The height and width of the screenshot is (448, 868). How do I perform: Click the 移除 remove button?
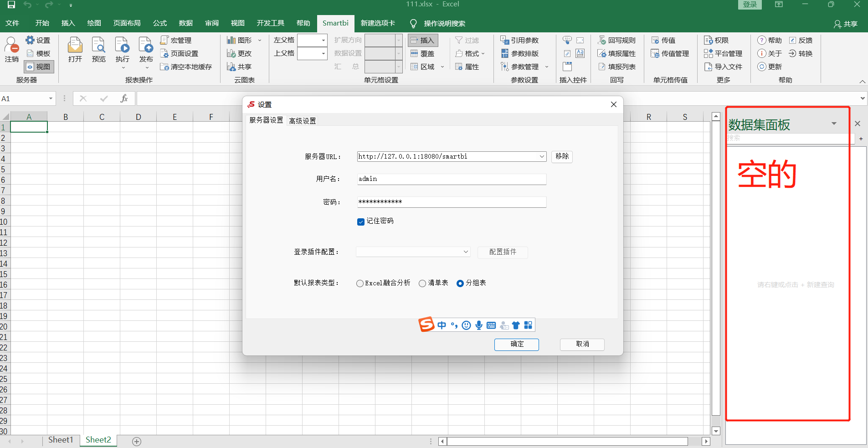[562, 156]
